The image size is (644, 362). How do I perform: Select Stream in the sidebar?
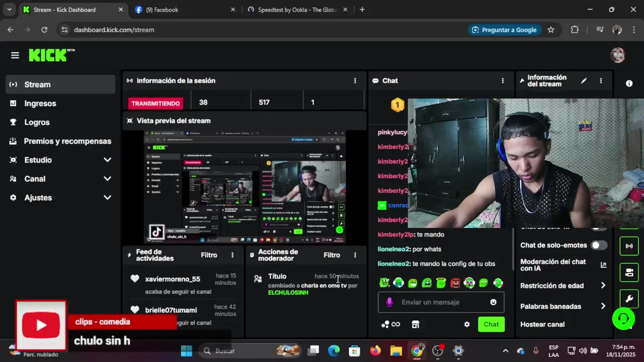click(x=61, y=84)
